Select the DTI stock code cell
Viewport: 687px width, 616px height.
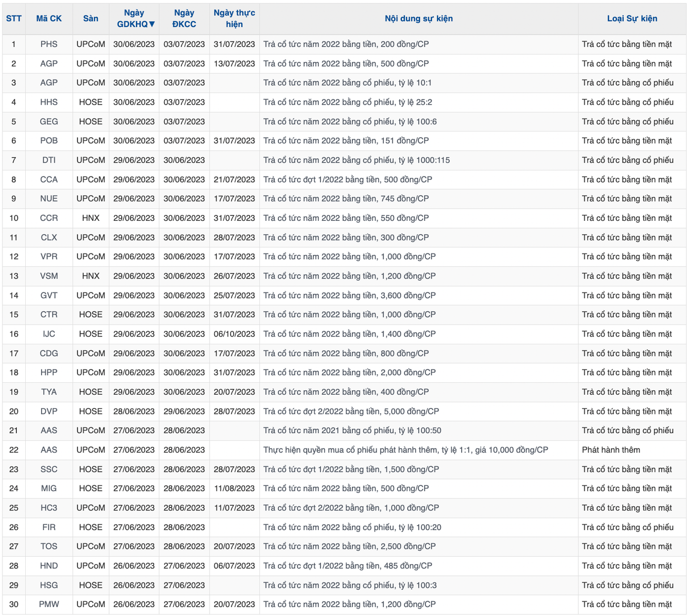pos(49,160)
